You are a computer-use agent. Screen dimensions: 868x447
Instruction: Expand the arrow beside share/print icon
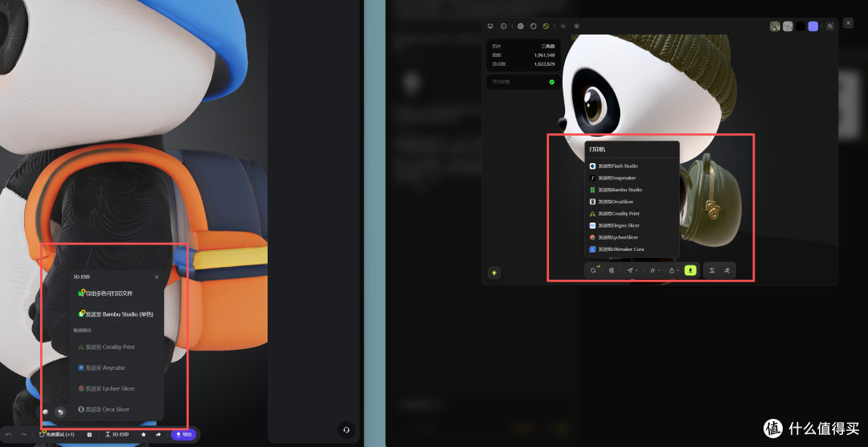click(678, 270)
